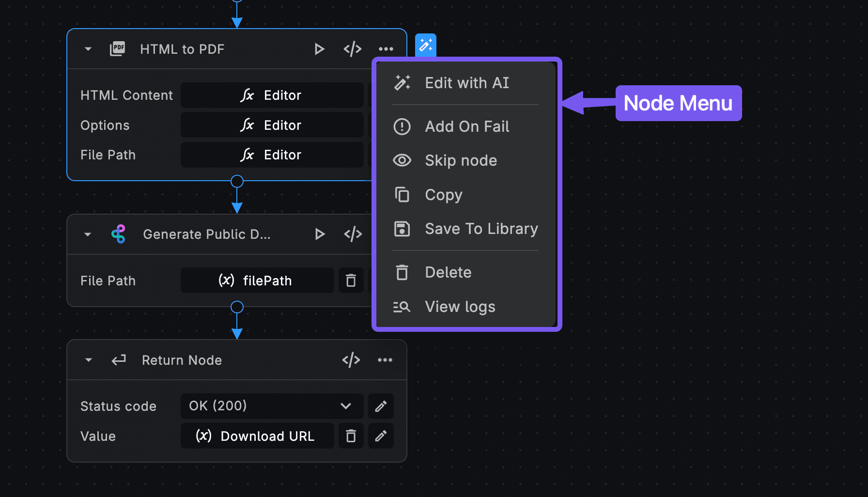868x497 pixels.
Task: Collapse the Generate Public Download node
Action: click(88, 234)
